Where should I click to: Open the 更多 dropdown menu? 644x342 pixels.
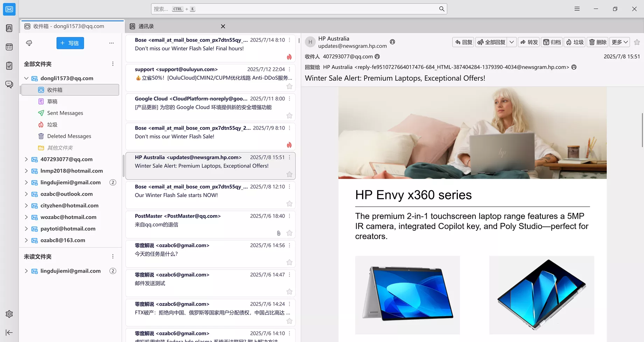tap(619, 42)
